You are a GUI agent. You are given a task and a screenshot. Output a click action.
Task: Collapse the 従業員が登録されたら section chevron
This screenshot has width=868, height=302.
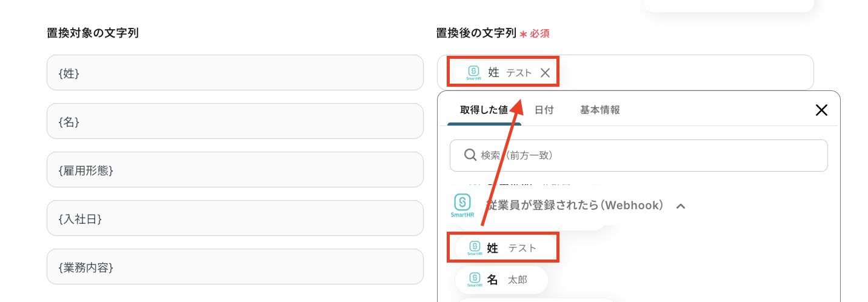click(x=680, y=206)
